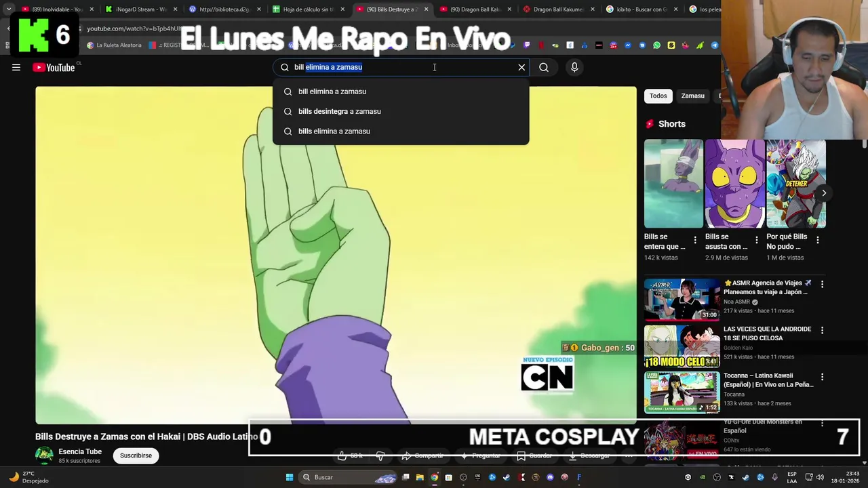The height and width of the screenshot is (488, 868).
Task: Click system tray microphone icon
Action: (774, 477)
